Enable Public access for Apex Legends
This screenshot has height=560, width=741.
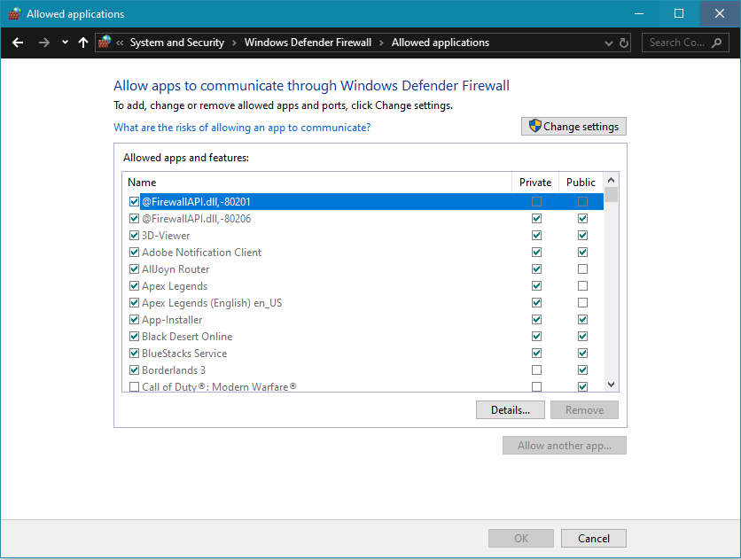(582, 286)
